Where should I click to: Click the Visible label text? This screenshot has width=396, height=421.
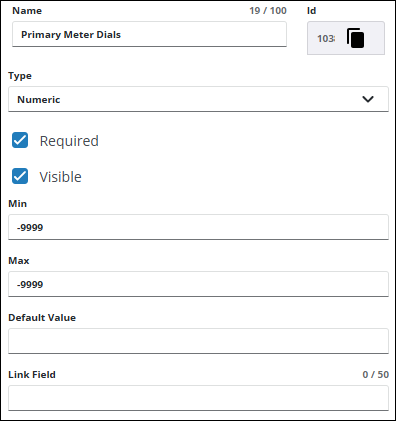(x=60, y=177)
